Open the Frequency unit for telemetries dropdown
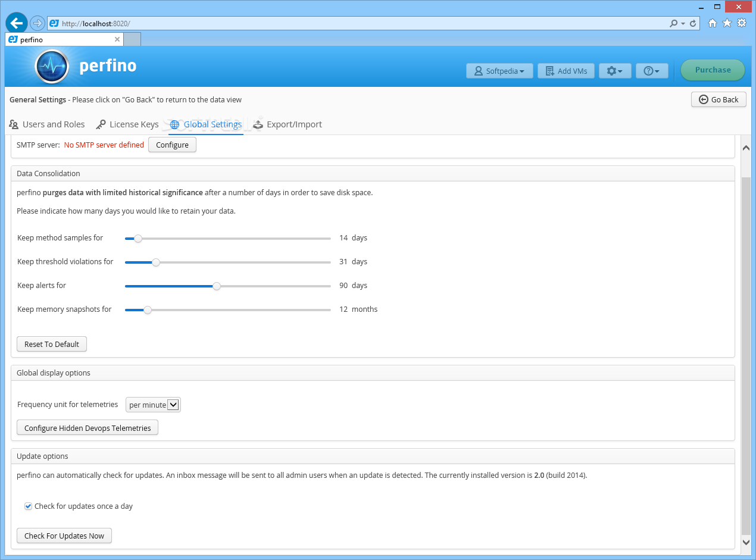 tap(153, 405)
